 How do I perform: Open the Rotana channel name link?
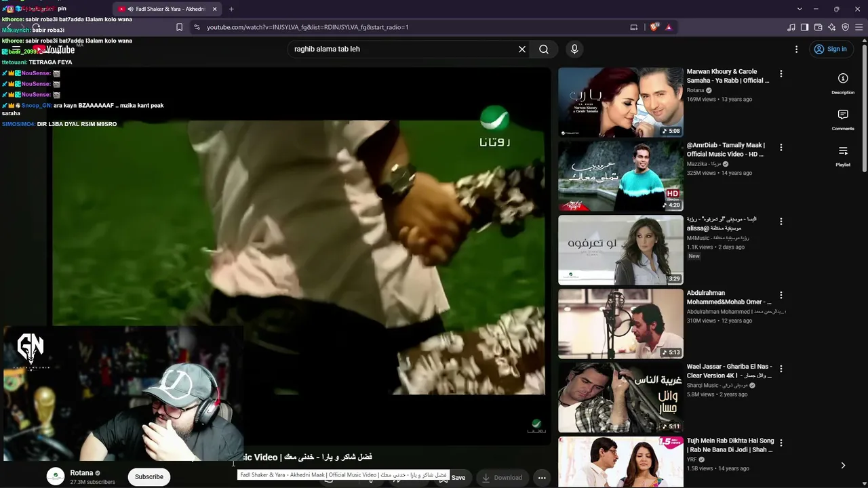[81, 473]
